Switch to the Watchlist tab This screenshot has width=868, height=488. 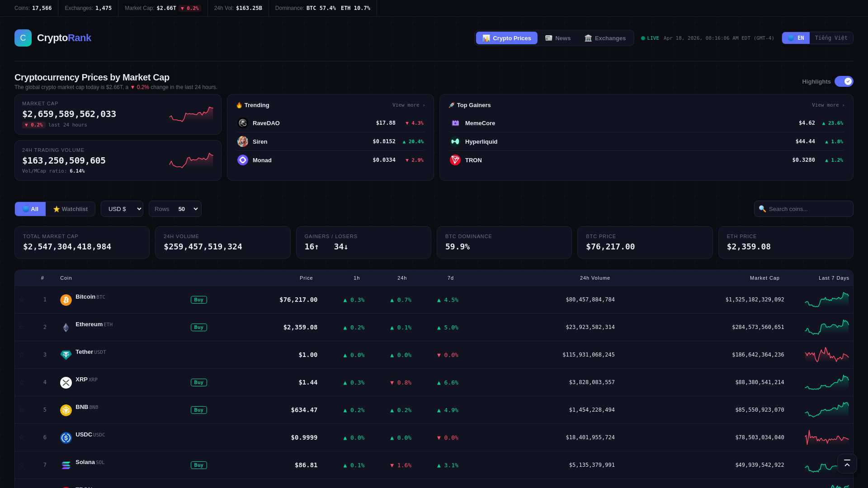(71, 209)
